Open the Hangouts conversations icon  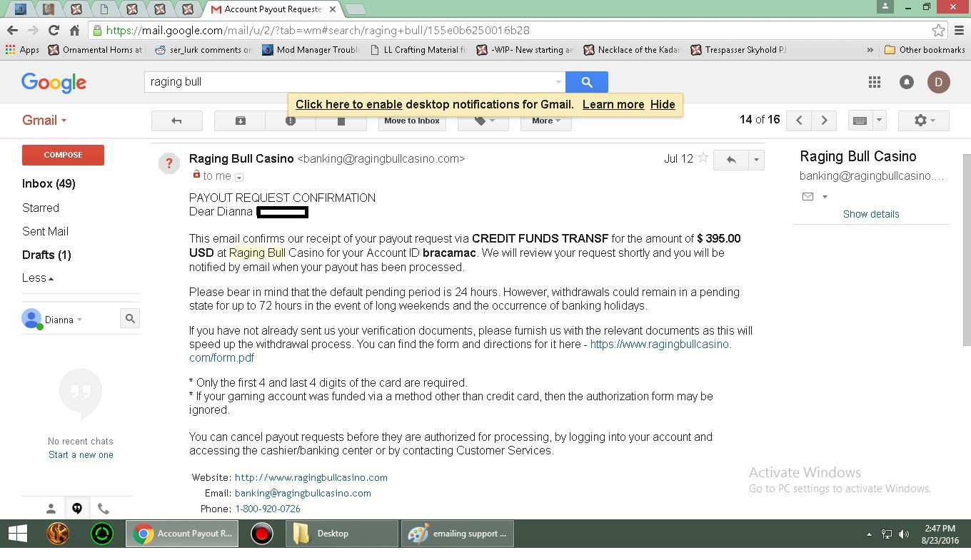pyautogui.click(x=77, y=509)
